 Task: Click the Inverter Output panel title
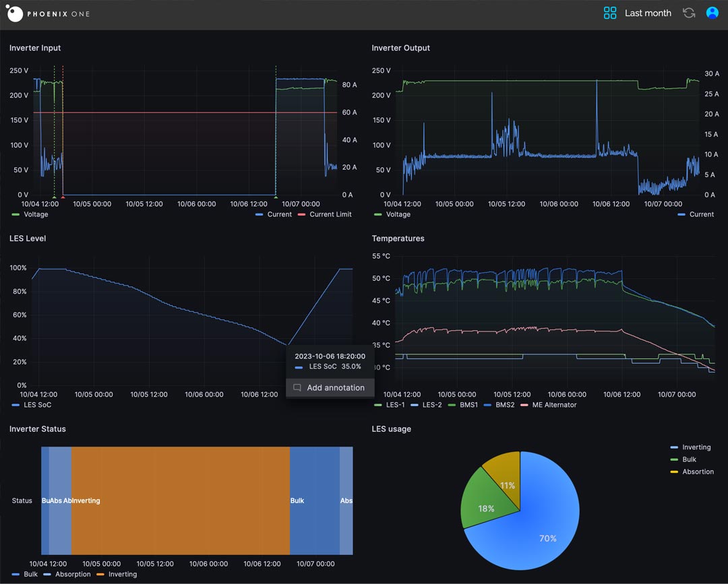click(400, 48)
